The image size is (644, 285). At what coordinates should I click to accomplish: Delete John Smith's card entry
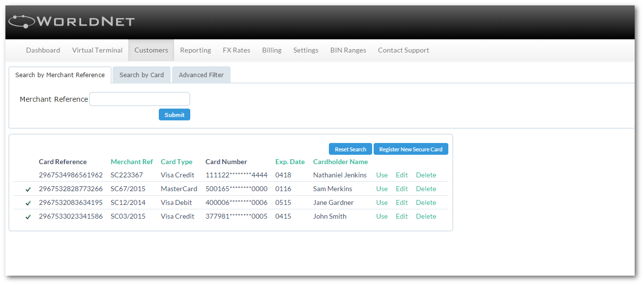426,216
